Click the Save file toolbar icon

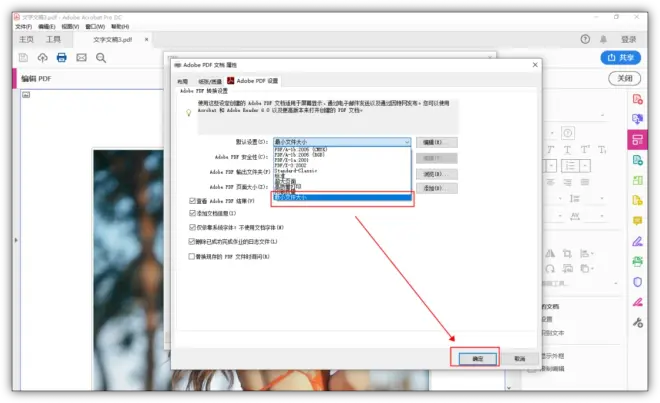point(23,57)
